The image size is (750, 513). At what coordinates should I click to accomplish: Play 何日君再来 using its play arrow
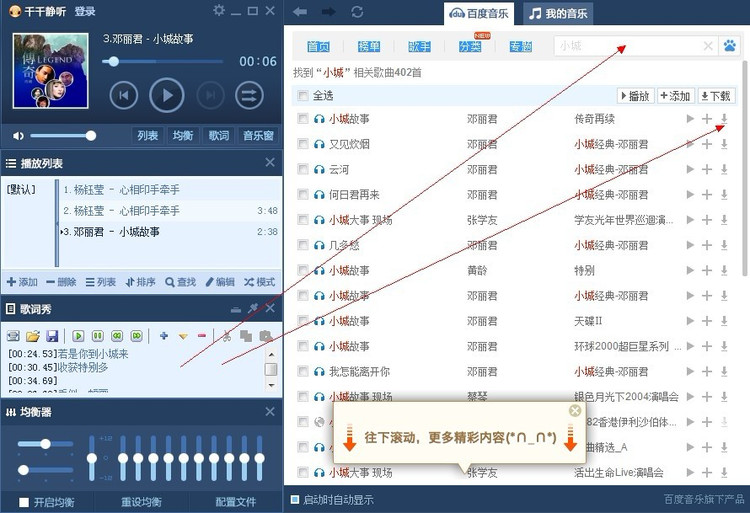point(690,195)
